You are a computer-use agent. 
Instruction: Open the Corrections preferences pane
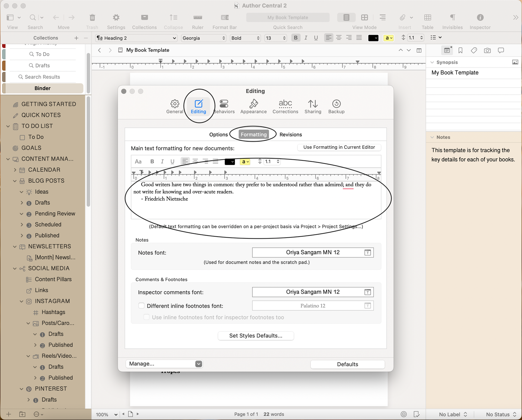point(285,106)
